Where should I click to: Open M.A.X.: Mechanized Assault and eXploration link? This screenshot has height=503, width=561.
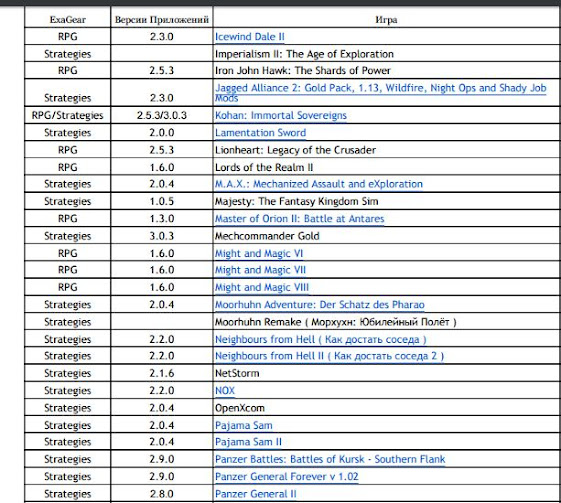pyautogui.click(x=318, y=184)
